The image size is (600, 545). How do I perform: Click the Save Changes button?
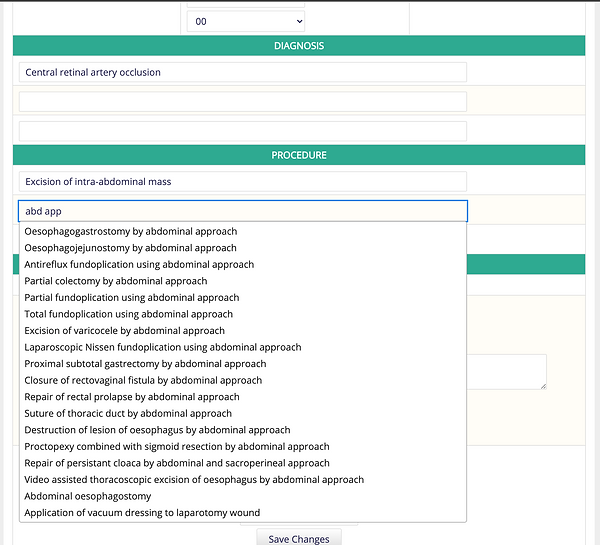[x=299, y=538]
